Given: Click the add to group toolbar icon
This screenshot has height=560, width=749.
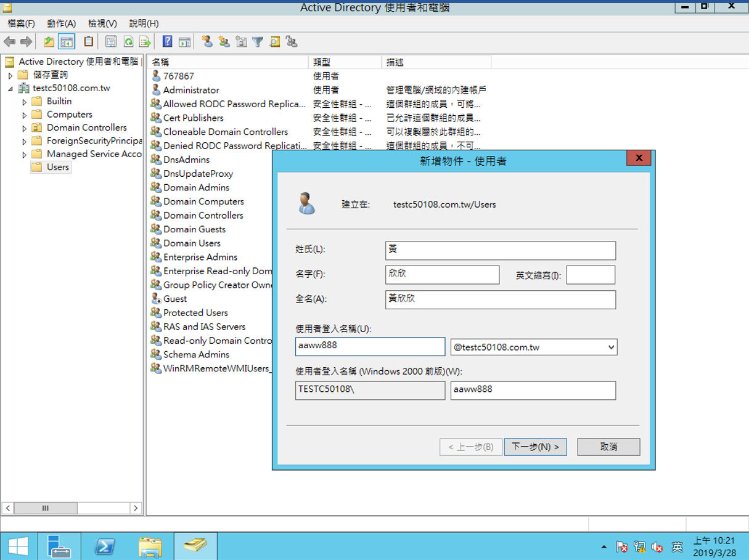Looking at the screenshot, I should pyautogui.click(x=292, y=42).
